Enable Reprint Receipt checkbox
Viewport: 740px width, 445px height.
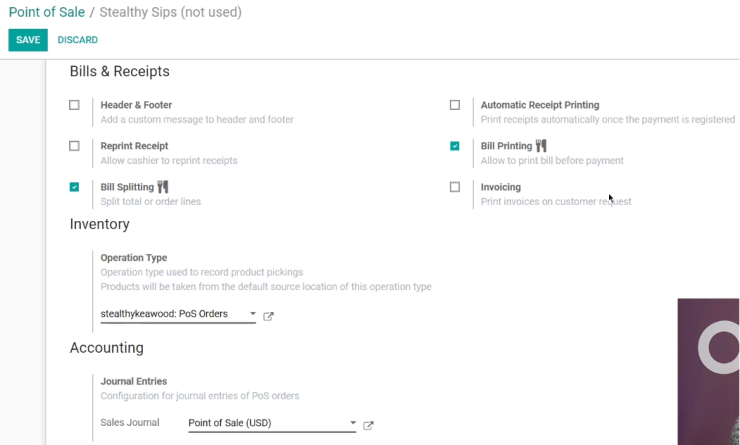tap(74, 146)
